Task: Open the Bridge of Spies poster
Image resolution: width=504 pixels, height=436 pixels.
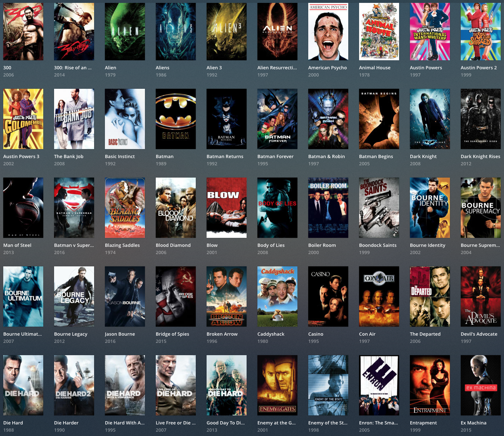Action: pos(176,296)
